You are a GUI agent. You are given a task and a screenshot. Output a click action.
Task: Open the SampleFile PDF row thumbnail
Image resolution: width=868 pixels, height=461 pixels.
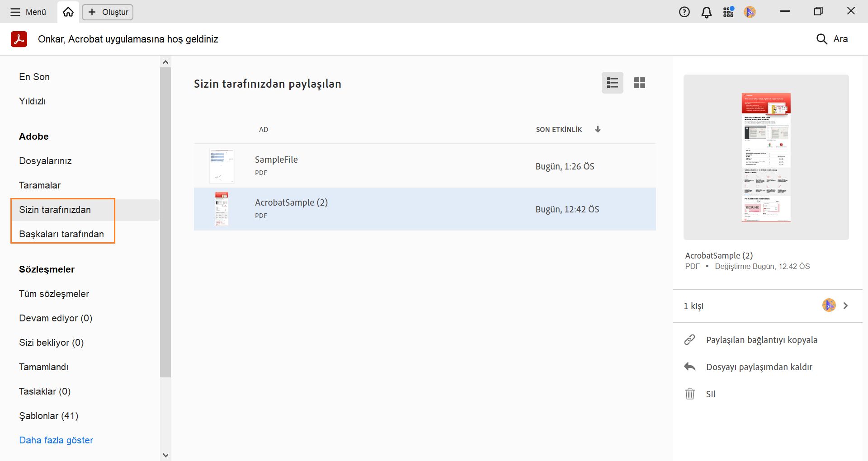click(222, 166)
